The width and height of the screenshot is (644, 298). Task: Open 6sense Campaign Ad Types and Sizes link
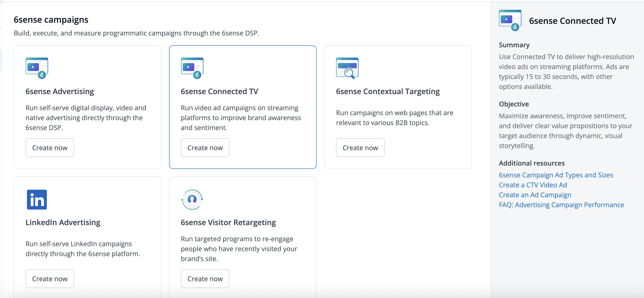tap(556, 175)
